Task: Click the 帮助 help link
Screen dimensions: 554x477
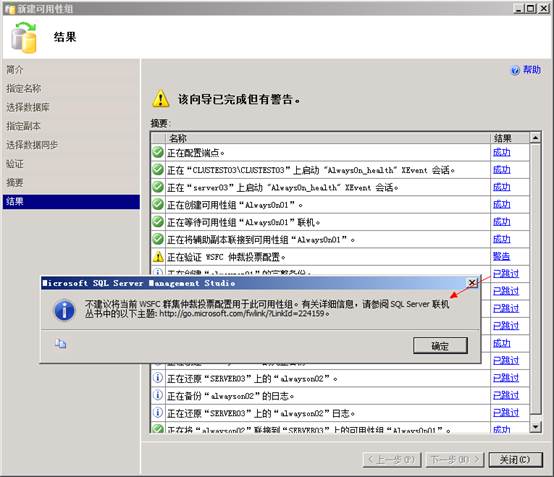Action: click(532, 70)
